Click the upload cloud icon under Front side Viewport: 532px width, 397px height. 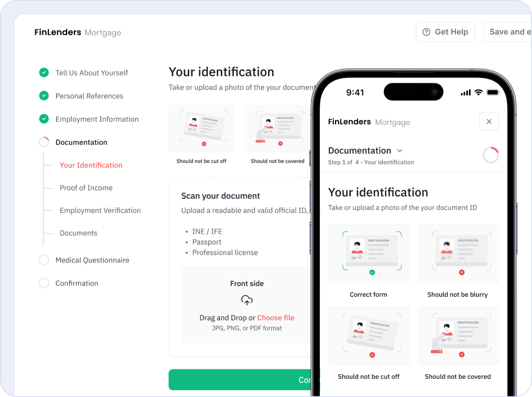[x=247, y=300]
